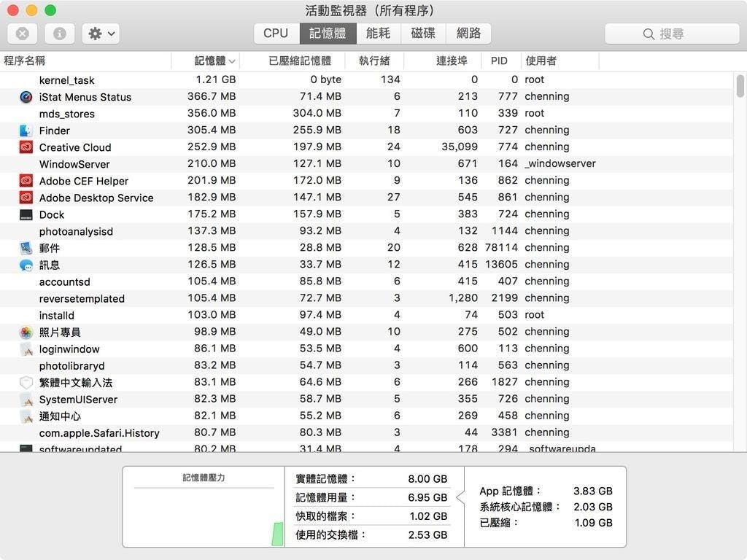The width and height of the screenshot is (747, 560).
Task: Click the 實體記憶體 8.00 GB value
Action: [427, 479]
